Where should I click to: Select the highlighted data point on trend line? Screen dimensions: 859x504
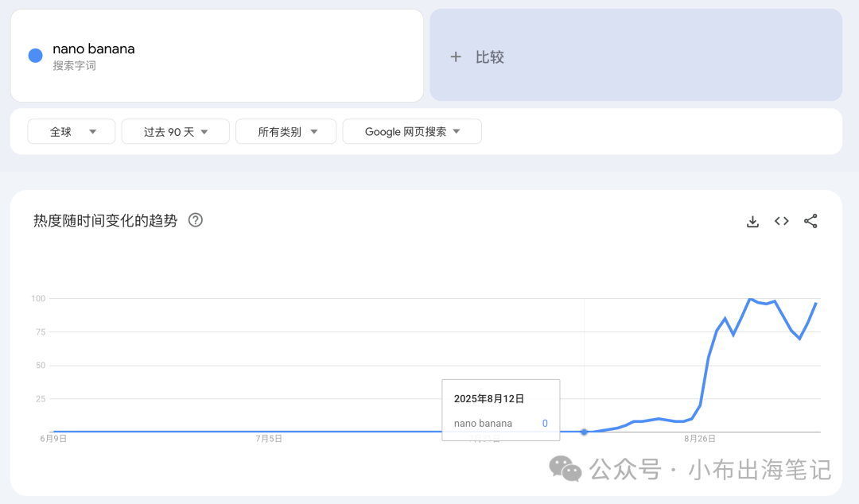click(585, 432)
